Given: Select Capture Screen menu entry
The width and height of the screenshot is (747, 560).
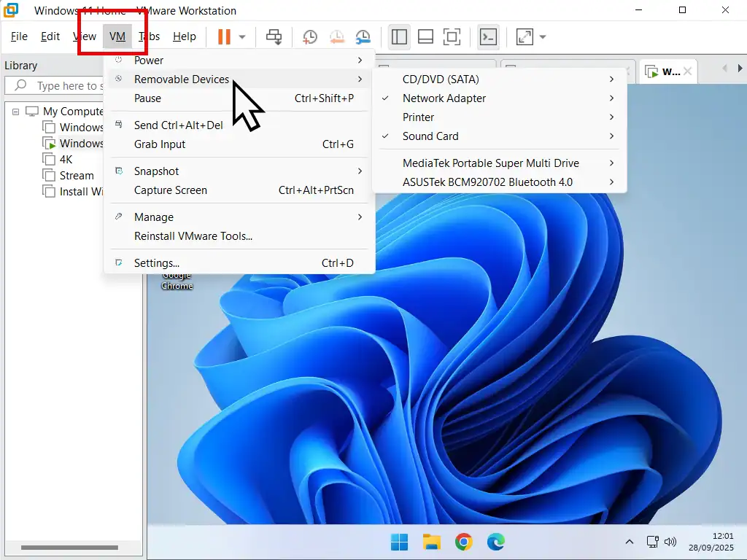Looking at the screenshot, I should 239,190.
